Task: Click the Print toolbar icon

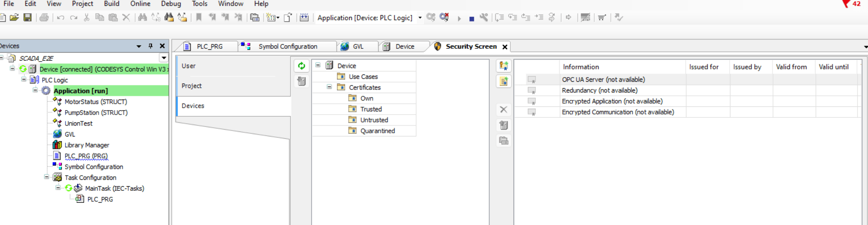Action: (44, 17)
